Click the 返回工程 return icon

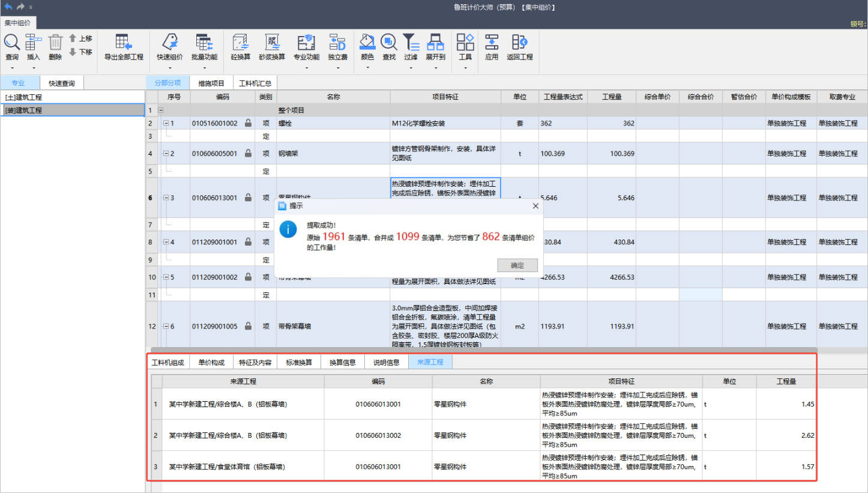(x=519, y=43)
